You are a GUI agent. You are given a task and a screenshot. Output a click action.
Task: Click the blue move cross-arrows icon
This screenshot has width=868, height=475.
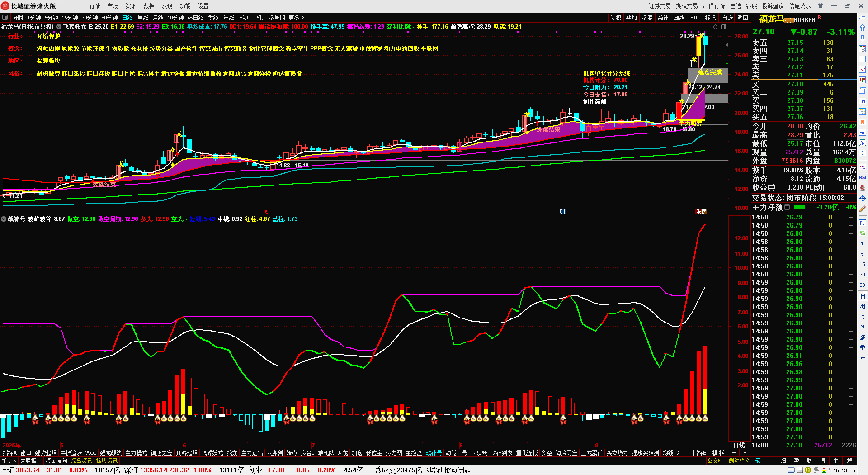[x=863, y=198]
